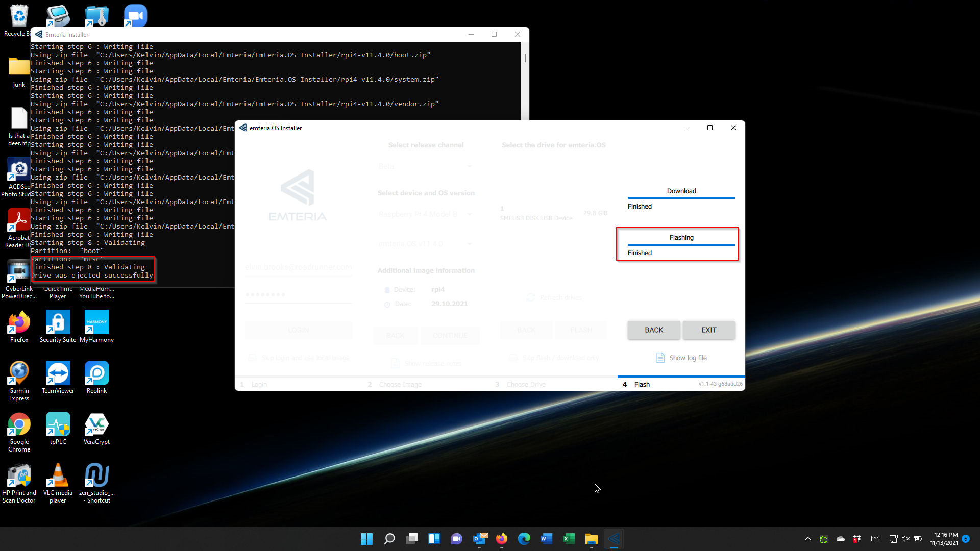Toggle Skip login and use local image
This screenshot has height=551, width=980.
pyautogui.click(x=298, y=358)
